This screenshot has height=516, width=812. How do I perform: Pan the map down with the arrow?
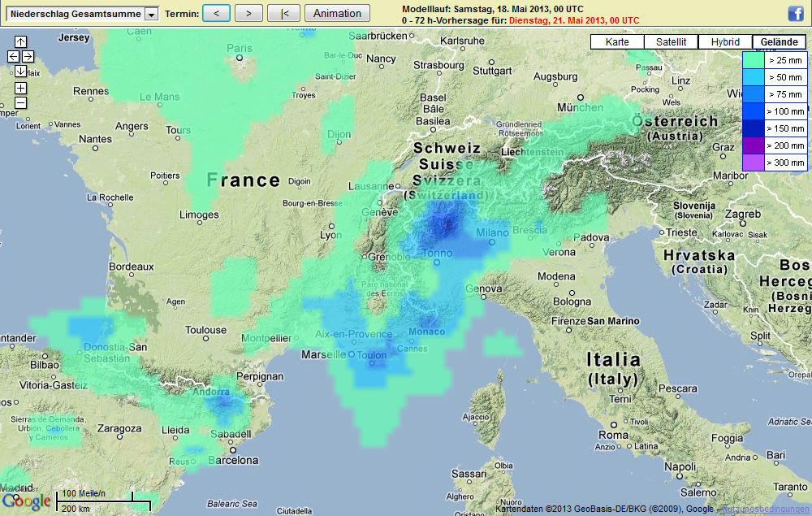21,71
